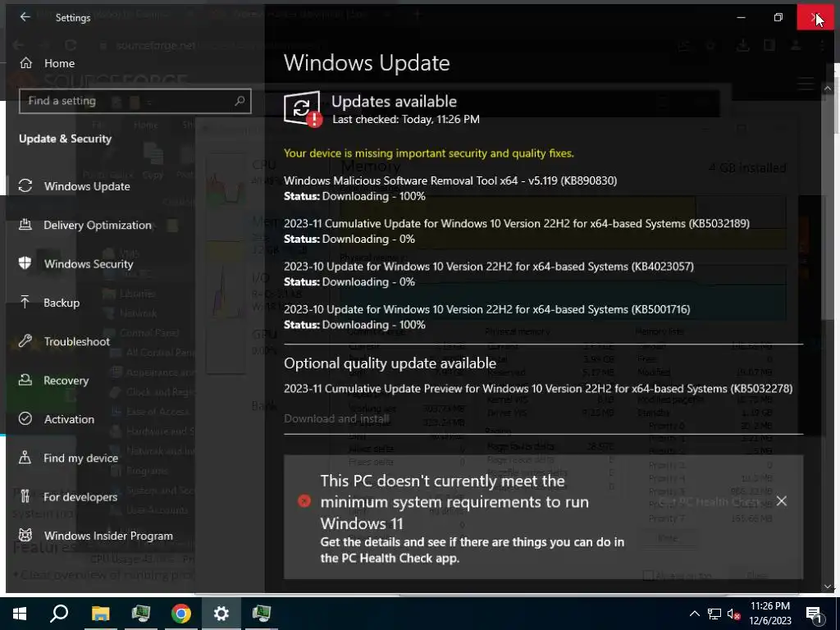The image size is (840, 630).
Task: Open Troubleshoot settings
Action: point(76,342)
